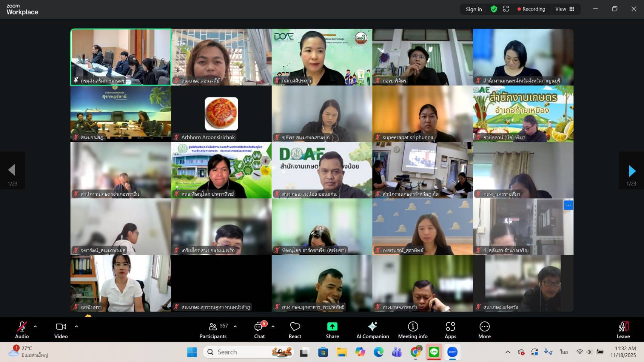Select the Arbhorn Aroonsirichok video tile
The height and width of the screenshot is (362, 644).
[221, 114]
